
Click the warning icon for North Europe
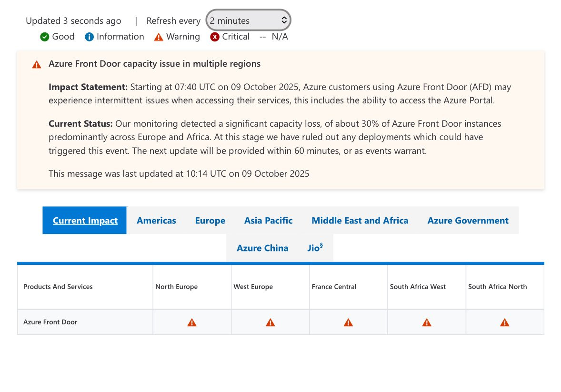(192, 322)
